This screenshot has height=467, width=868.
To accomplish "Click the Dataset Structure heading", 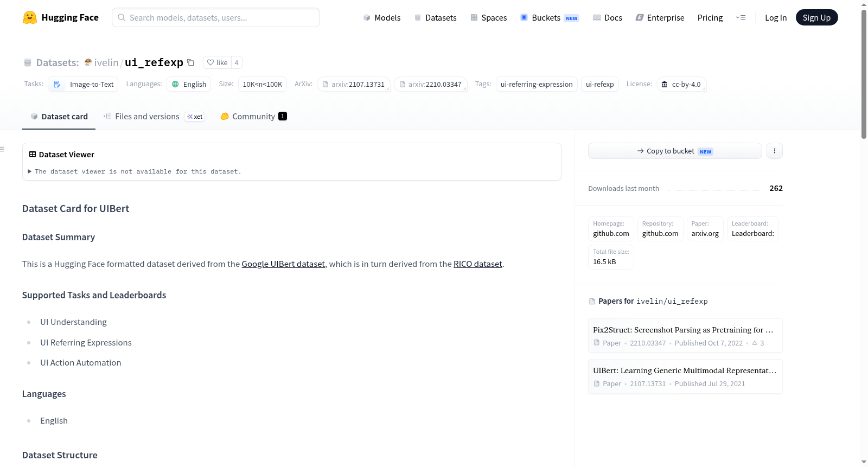I will click(60, 455).
